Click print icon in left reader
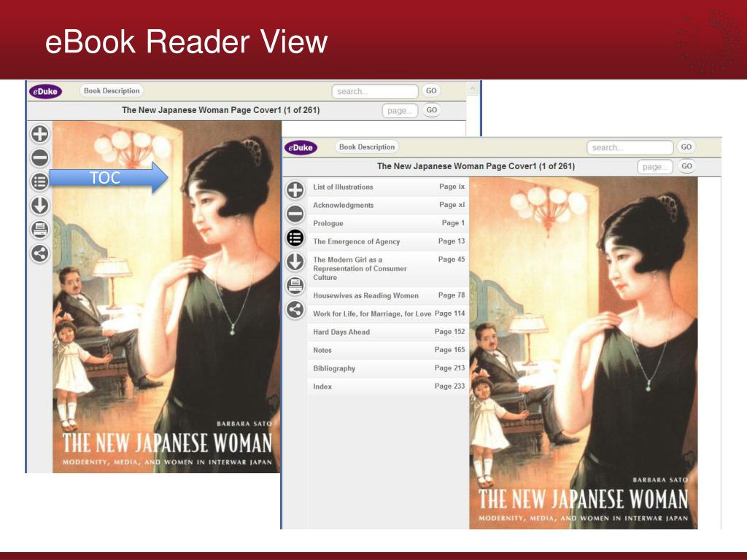Viewport: 747px width, 560px height. tap(40, 230)
